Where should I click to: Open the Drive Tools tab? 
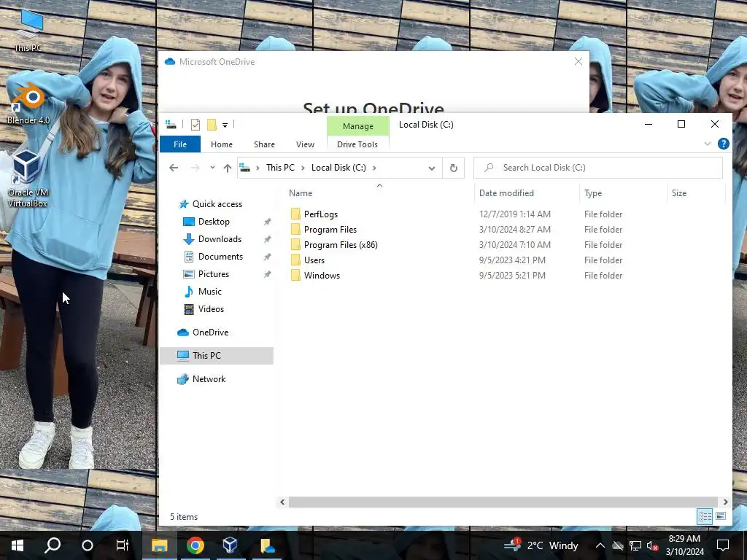point(357,144)
